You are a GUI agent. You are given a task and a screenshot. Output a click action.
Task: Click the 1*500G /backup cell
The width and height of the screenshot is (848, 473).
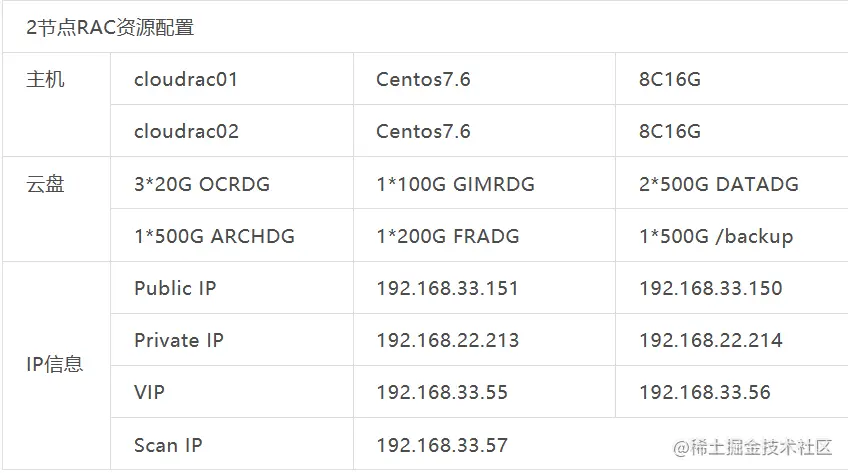tap(732, 236)
